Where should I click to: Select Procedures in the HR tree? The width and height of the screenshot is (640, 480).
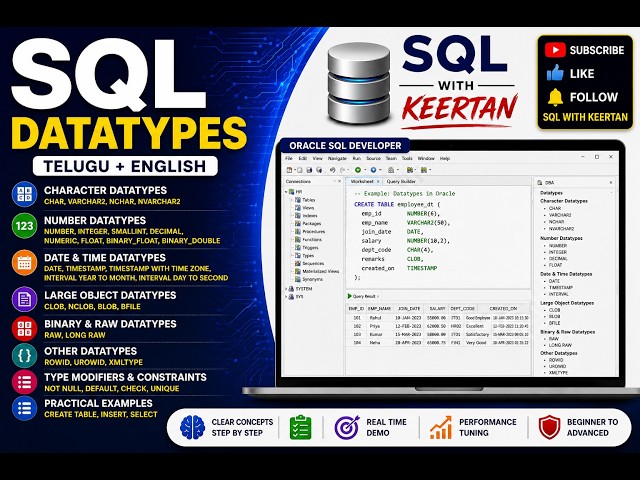313,231
